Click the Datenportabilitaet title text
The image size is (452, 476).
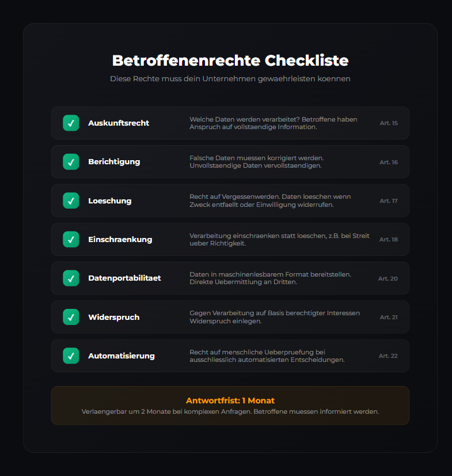tap(124, 278)
